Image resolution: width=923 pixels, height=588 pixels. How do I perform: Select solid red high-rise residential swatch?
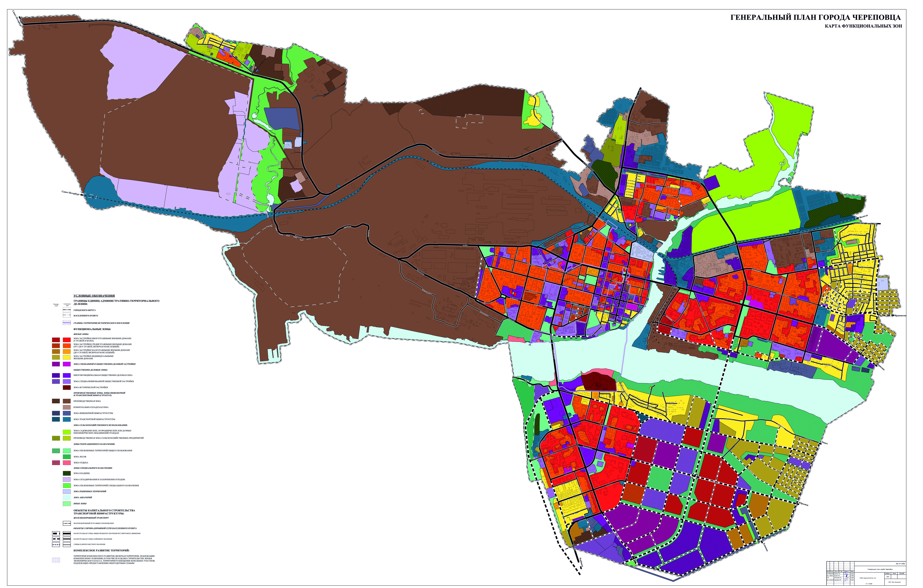click(x=67, y=340)
